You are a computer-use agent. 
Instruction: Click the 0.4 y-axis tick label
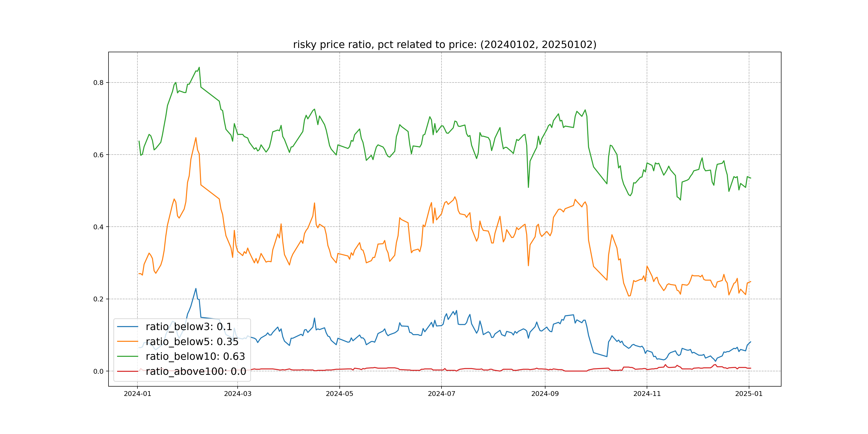tap(98, 227)
